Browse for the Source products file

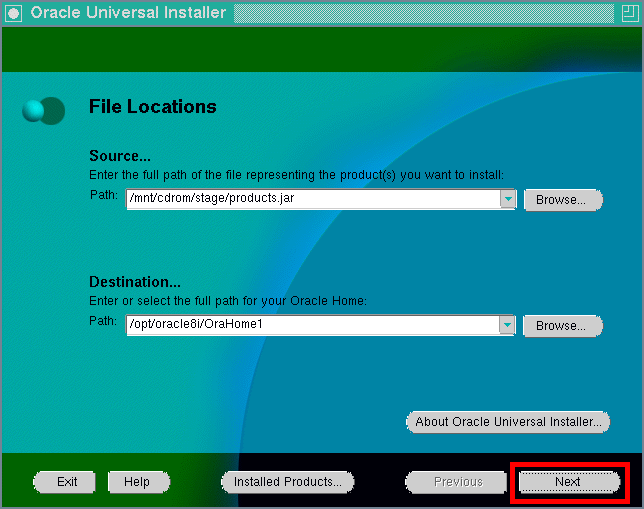point(562,200)
